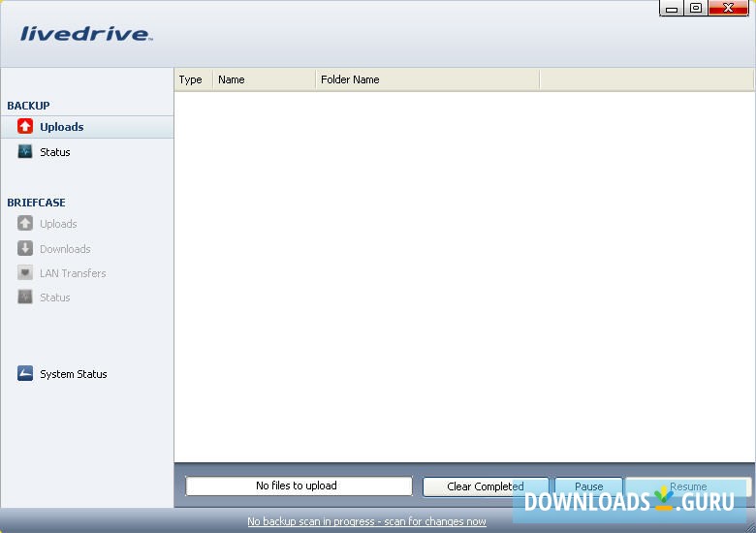Open the System Status label
The width and height of the screenshot is (756, 533).
[74, 374]
